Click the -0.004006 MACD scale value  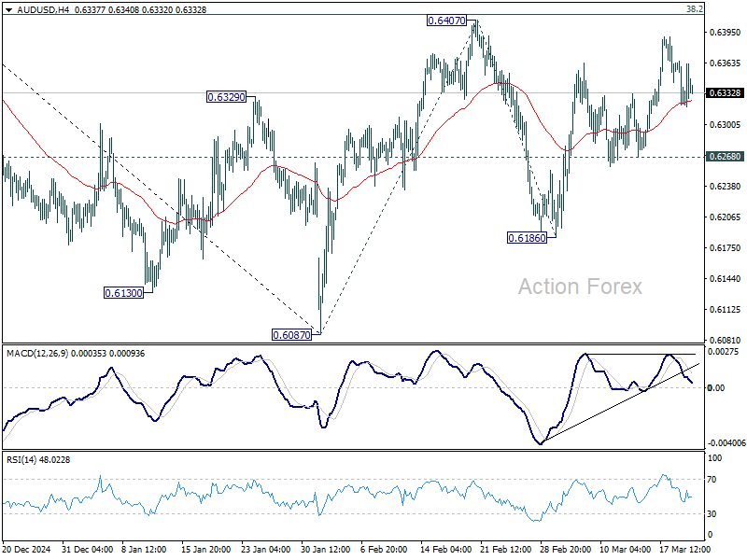click(x=726, y=442)
